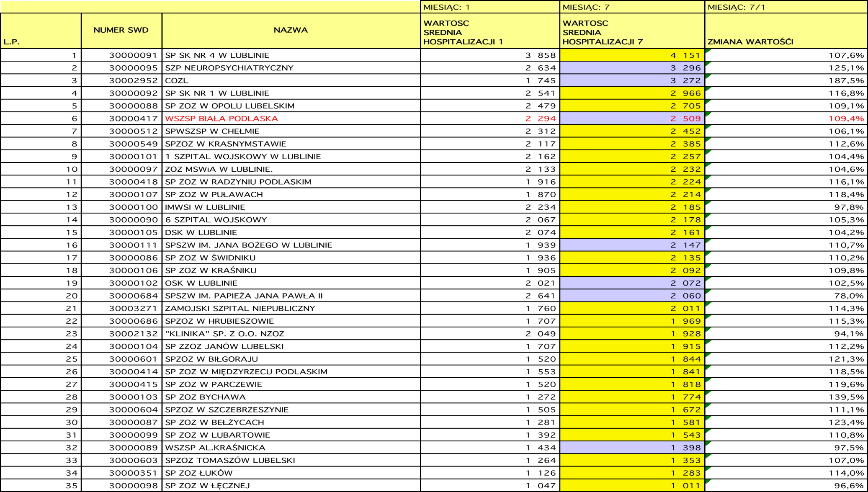
Task: Select the L.P. column header
Action: pyautogui.click(x=41, y=31)
